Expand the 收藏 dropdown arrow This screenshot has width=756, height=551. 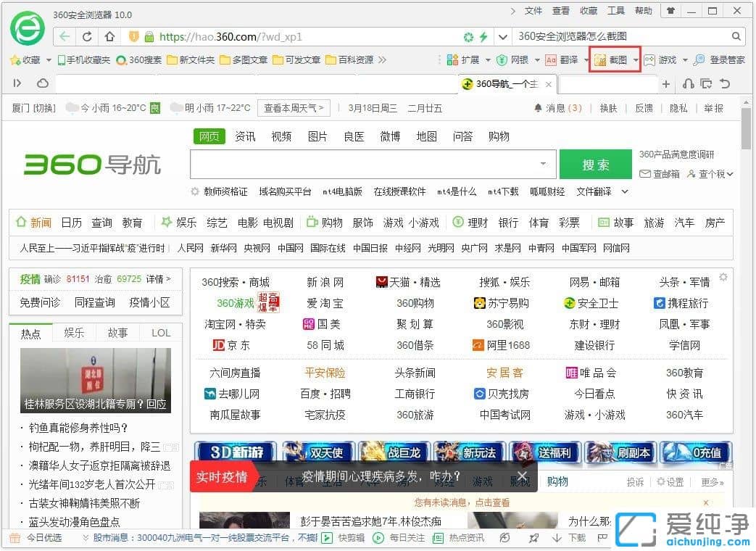coord(49,60)
